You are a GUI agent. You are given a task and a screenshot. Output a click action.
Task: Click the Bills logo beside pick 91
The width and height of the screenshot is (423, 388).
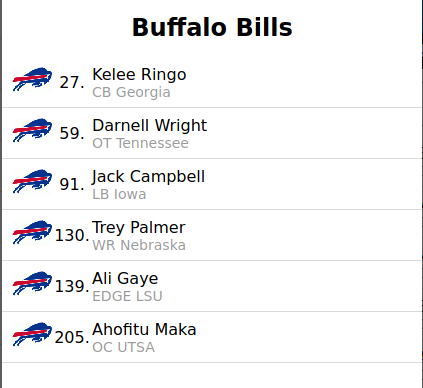pos(32,181)
